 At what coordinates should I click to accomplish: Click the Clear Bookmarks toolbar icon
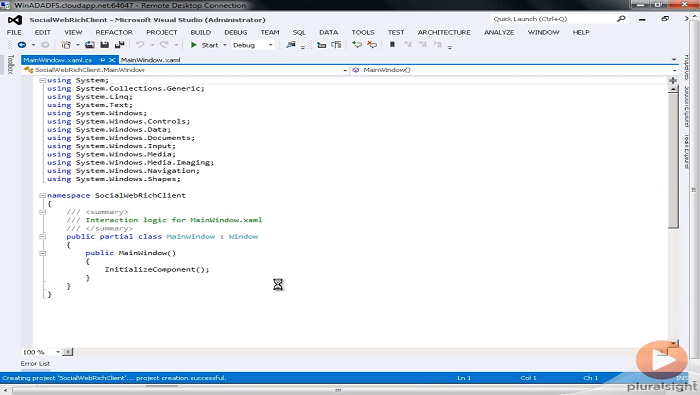tap(438, 45)
